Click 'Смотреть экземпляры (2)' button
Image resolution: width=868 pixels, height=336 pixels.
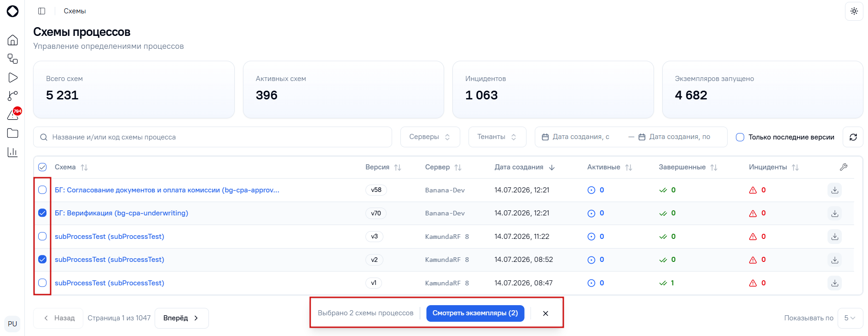coord(475,313)
